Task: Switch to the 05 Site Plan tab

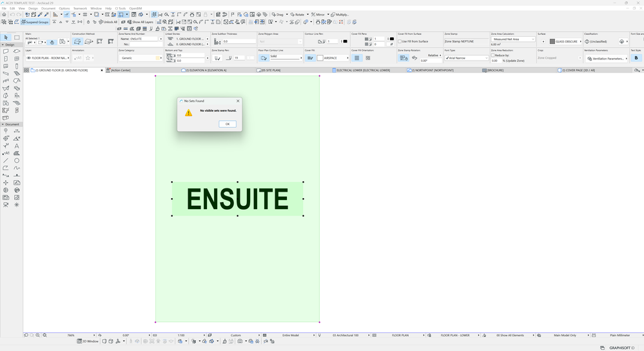Action: pos(271,70)
